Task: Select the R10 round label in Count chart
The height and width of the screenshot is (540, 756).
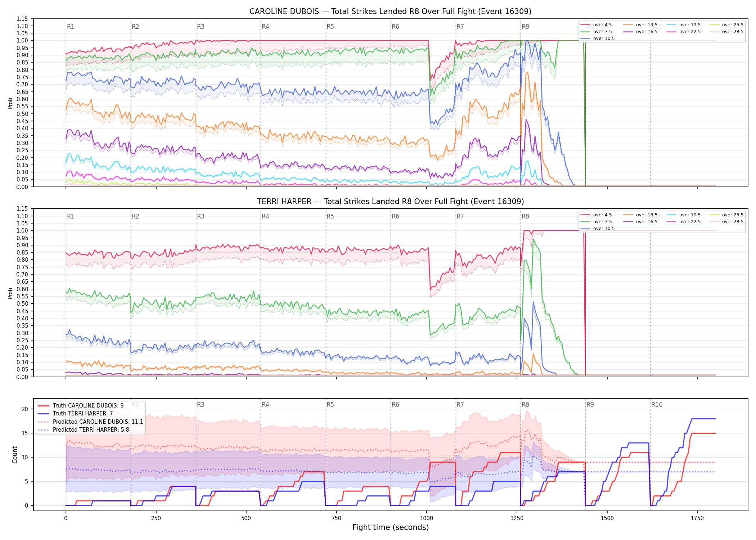Action: pos(657,405)
